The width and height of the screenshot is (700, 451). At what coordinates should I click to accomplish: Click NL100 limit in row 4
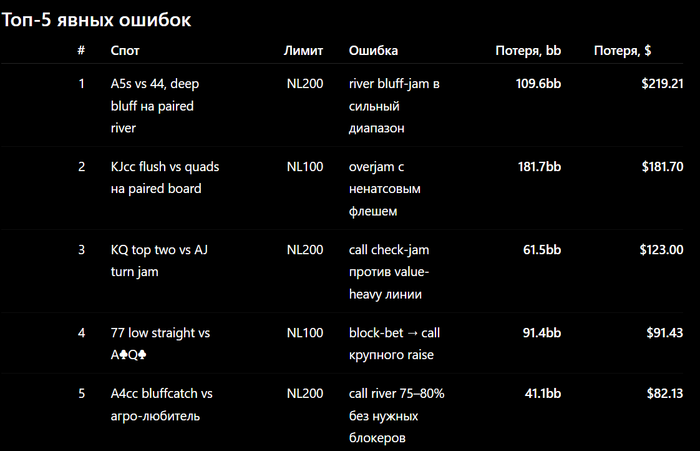tap(305, 333)
